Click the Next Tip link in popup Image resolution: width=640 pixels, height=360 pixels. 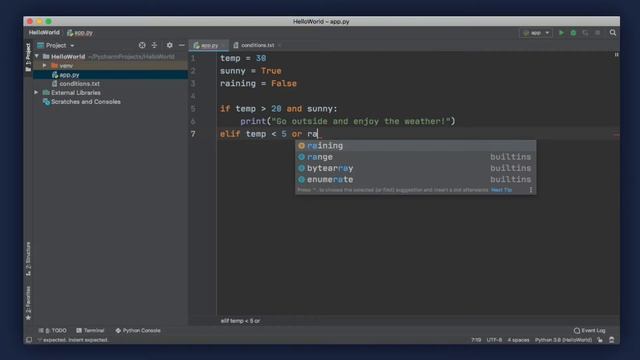point(501,190)
